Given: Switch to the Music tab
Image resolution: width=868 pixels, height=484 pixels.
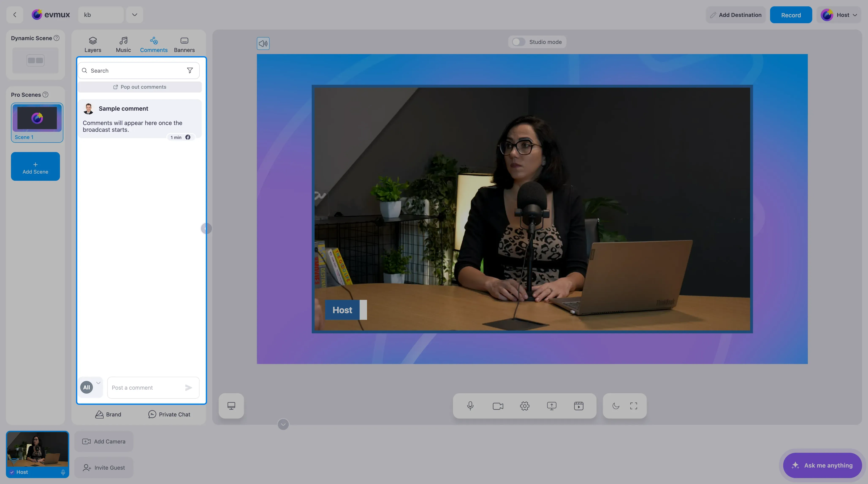Looking at the screenshot, I should point(123,45).
